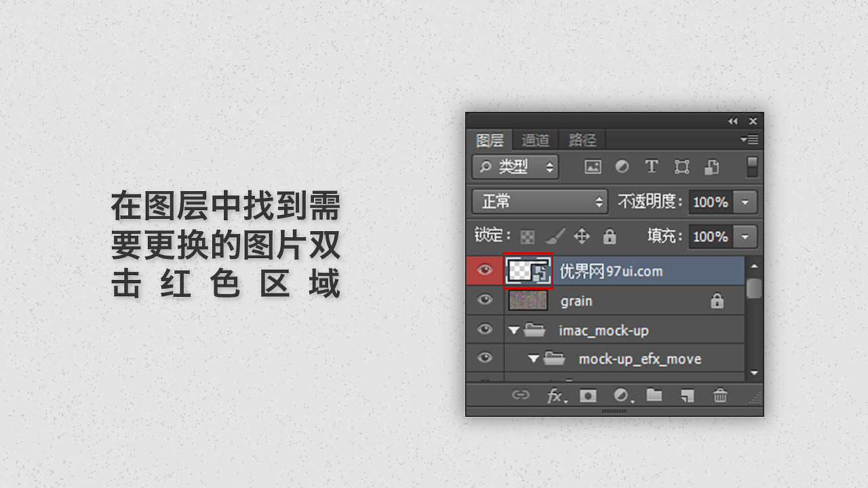Lock image pixels with brush icon
This screenshot has width=868, height=488.
click(555, 236)
